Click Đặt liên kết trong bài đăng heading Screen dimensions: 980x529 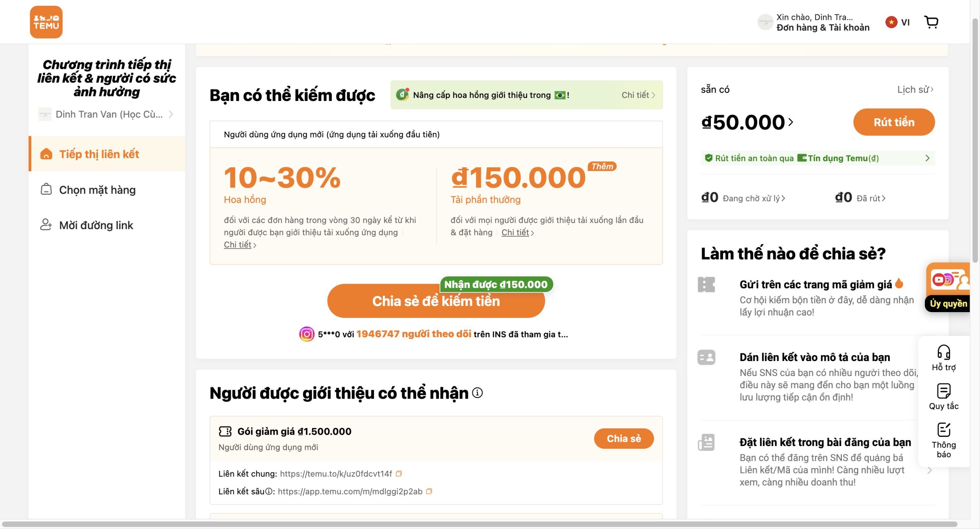[x=825, y=442]
